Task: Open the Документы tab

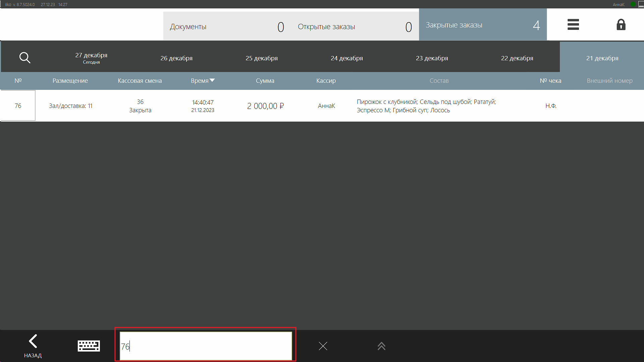Action: [227, 26]
